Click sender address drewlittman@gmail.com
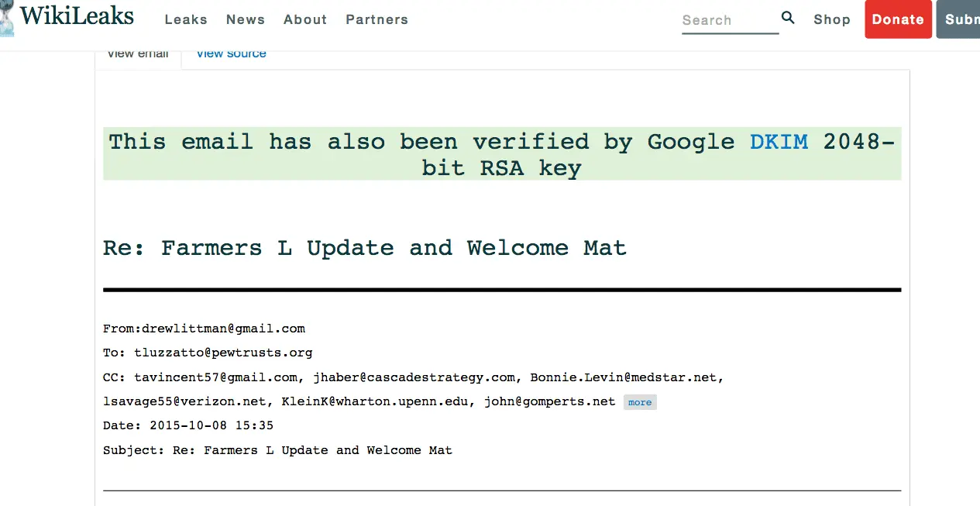This screenshot has height=506, width=980. click(223, 329)
